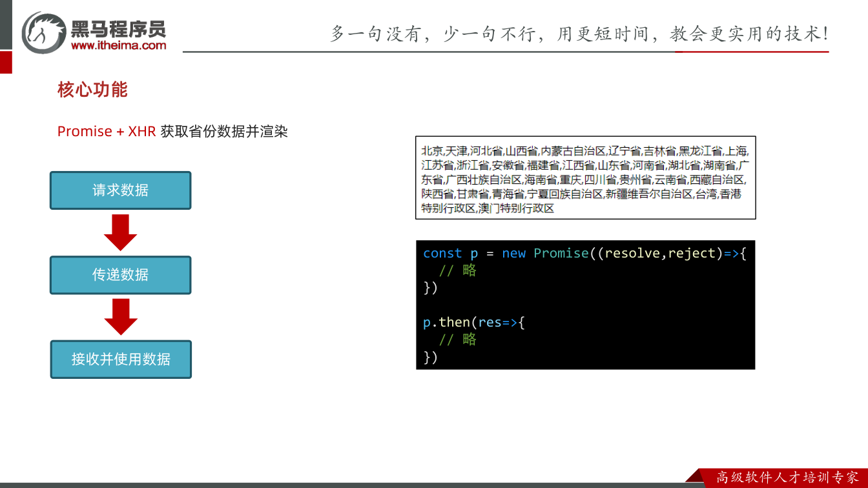This screenshot has width=868, height=488.
Task: Click the 'reject' parameter in the code
Action: 692,254
